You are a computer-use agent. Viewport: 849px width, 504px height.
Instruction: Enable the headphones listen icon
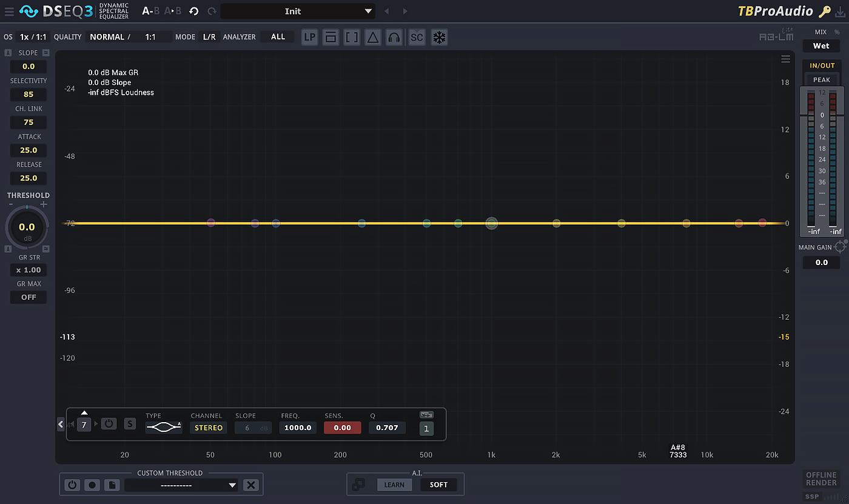point(394,37)
